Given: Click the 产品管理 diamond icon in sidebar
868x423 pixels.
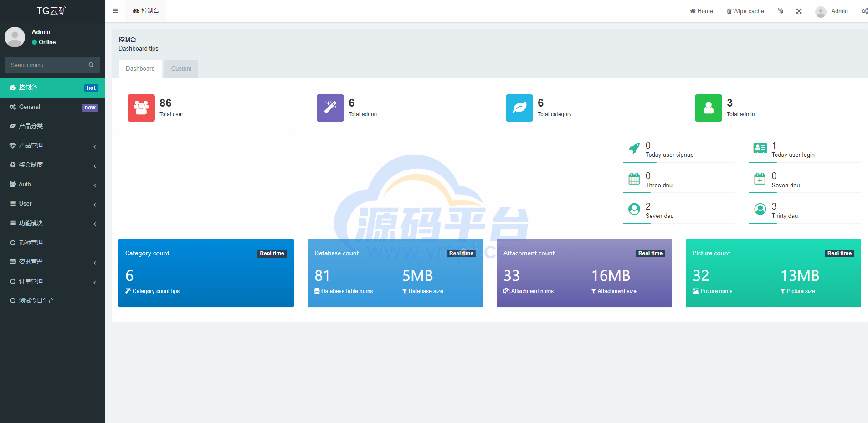Looking at the screenshot, I should click(x=13, y=145).
